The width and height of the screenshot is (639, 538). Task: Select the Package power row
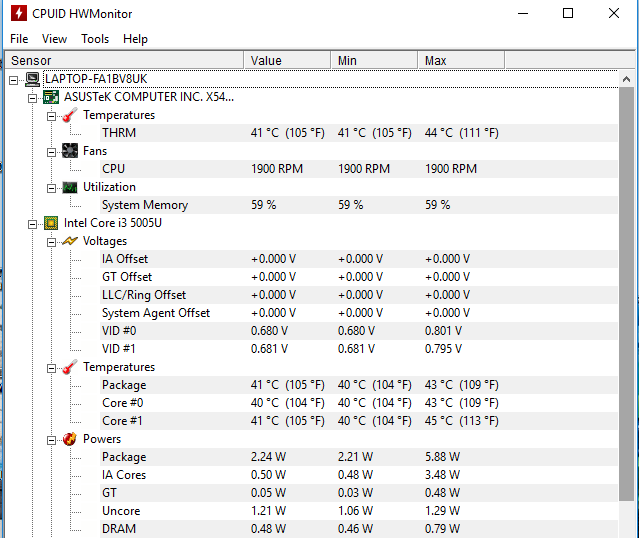coord(359,457)
